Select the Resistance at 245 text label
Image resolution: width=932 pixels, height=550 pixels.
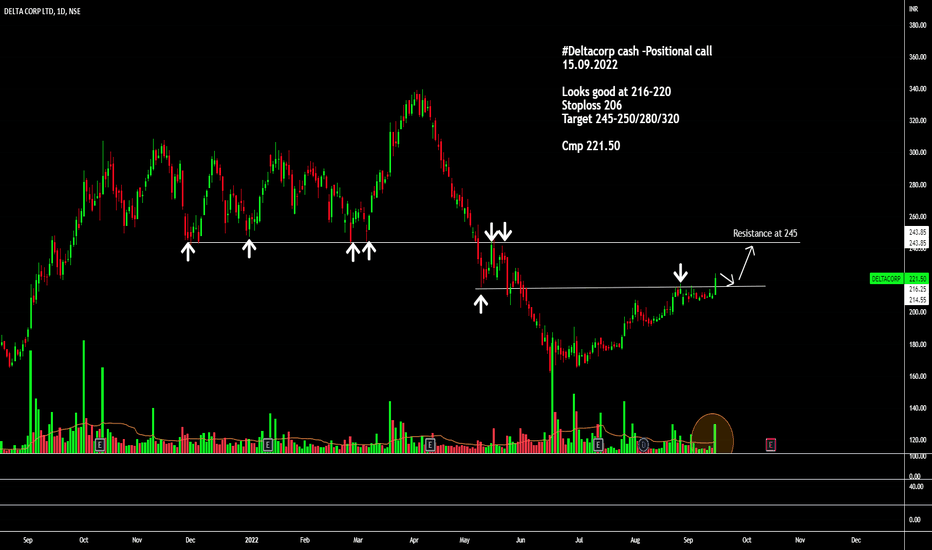[765, 234]
